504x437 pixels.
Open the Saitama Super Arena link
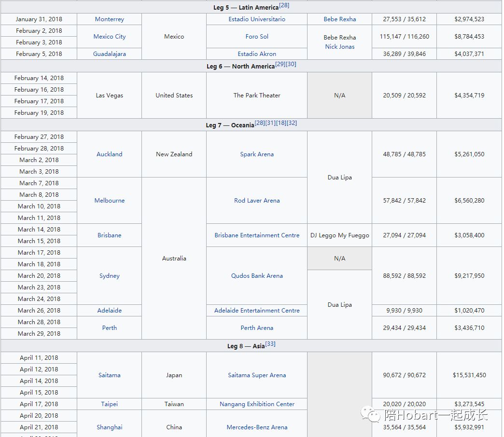[x=257, y=375]
